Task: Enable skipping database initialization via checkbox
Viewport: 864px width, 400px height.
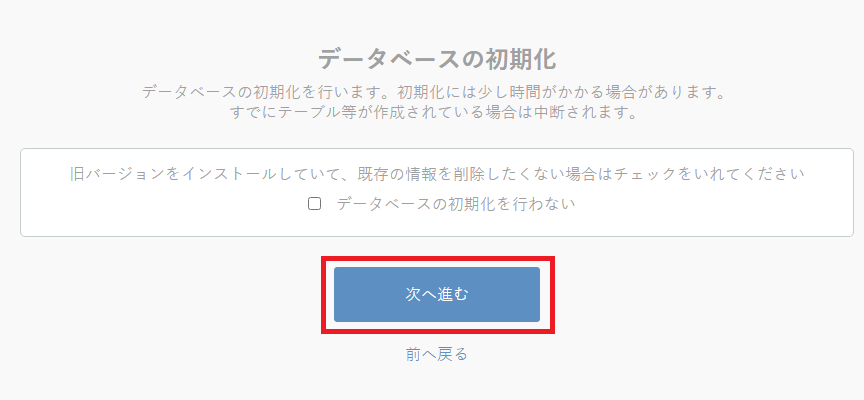Action: coord(314,204)
